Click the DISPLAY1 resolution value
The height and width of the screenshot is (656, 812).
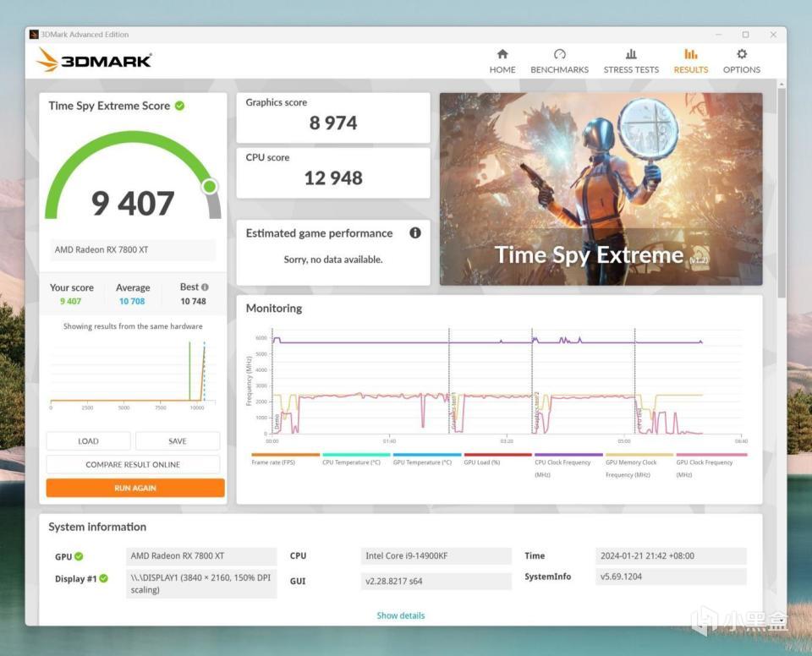click(201, 583)
